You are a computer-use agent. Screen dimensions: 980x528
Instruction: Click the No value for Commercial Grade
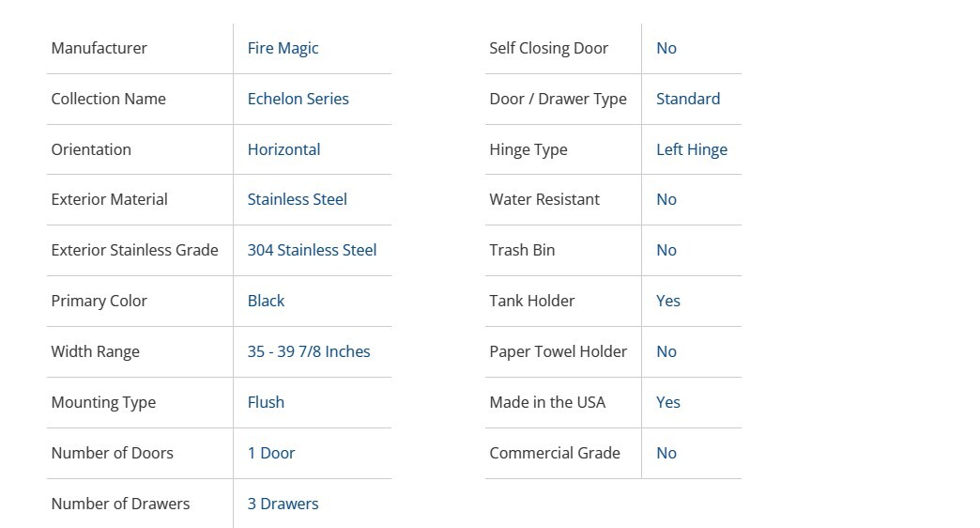666,453
